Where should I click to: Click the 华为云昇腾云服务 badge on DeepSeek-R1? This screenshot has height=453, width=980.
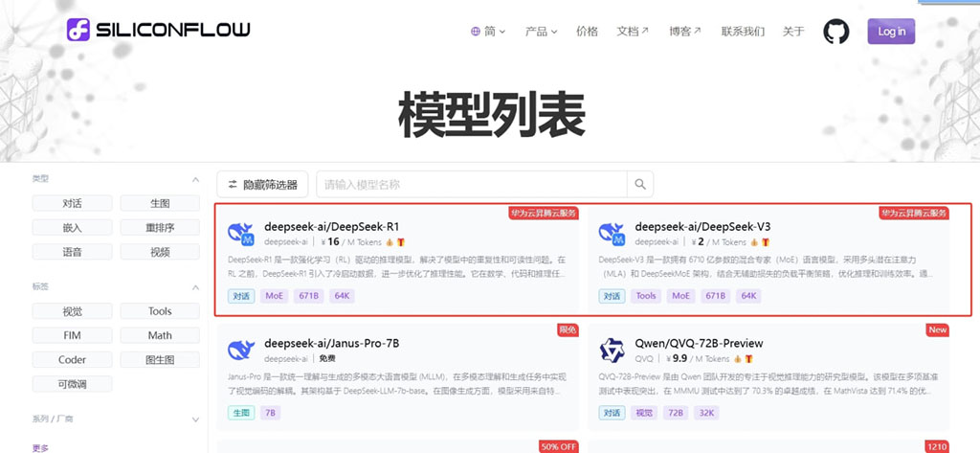click(x=543, y=213)
